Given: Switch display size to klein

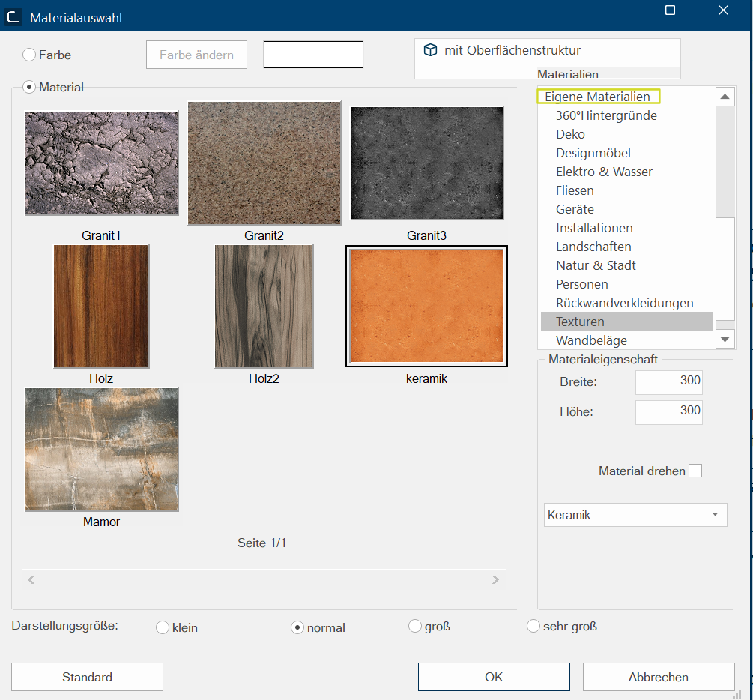Looking at the screenshot, I should click(163, 627).
